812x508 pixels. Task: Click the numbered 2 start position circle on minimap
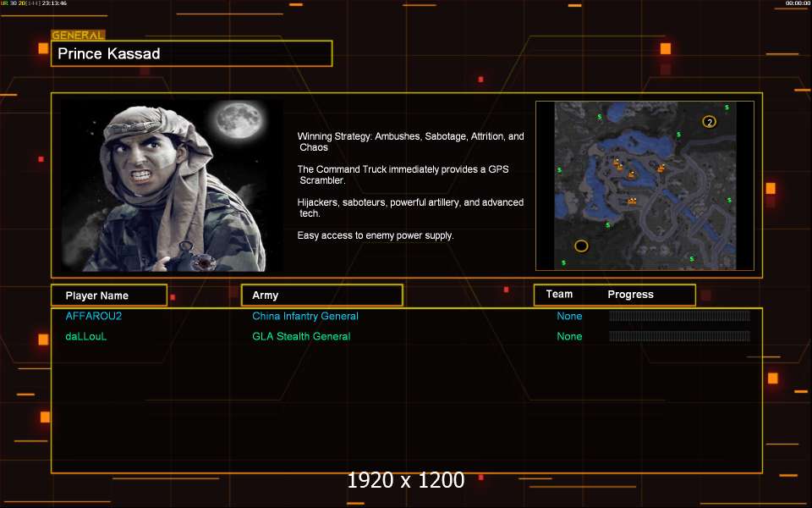coord(709,122)
